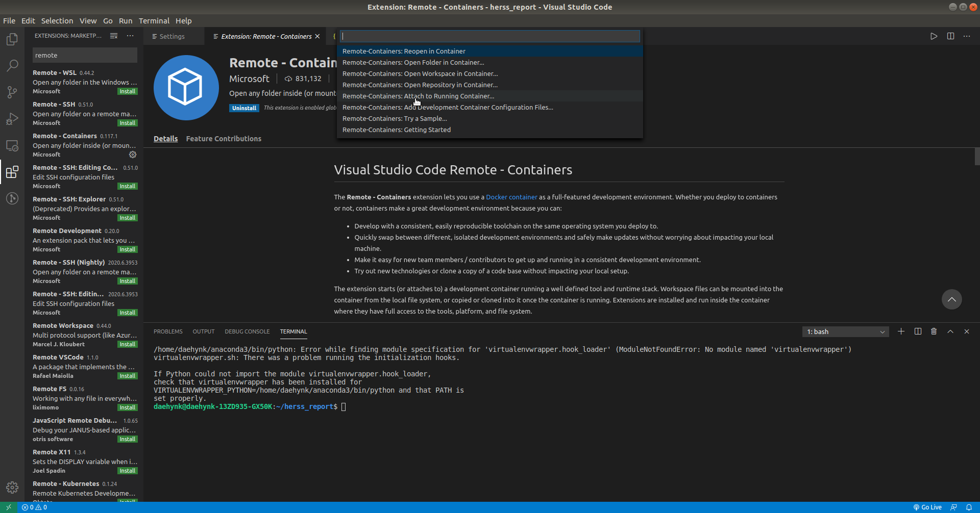Open editor more actions ellipsis
The height and width of the screenshot is (513, 980).
click(x=967, y=36)
